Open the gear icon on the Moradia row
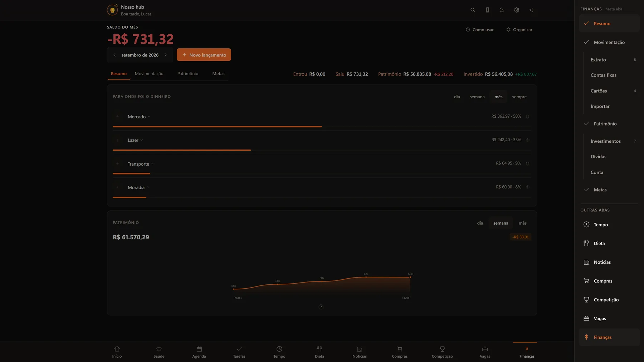 tap(527, 187)
